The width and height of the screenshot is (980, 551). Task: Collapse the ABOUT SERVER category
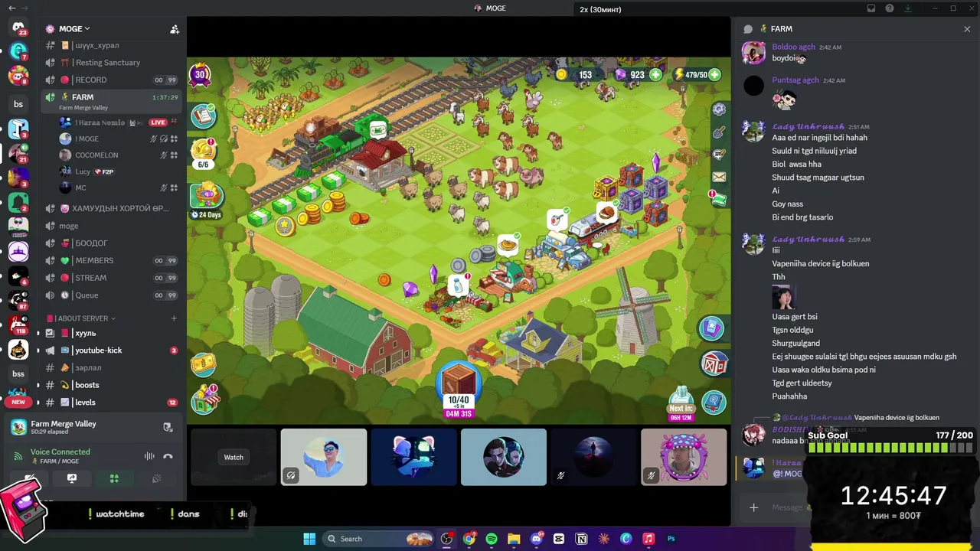click(x=81, y=318)
